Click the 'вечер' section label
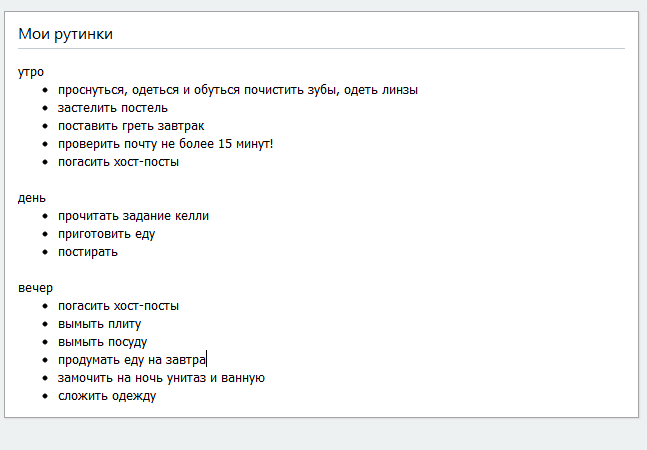 (35, 288)
